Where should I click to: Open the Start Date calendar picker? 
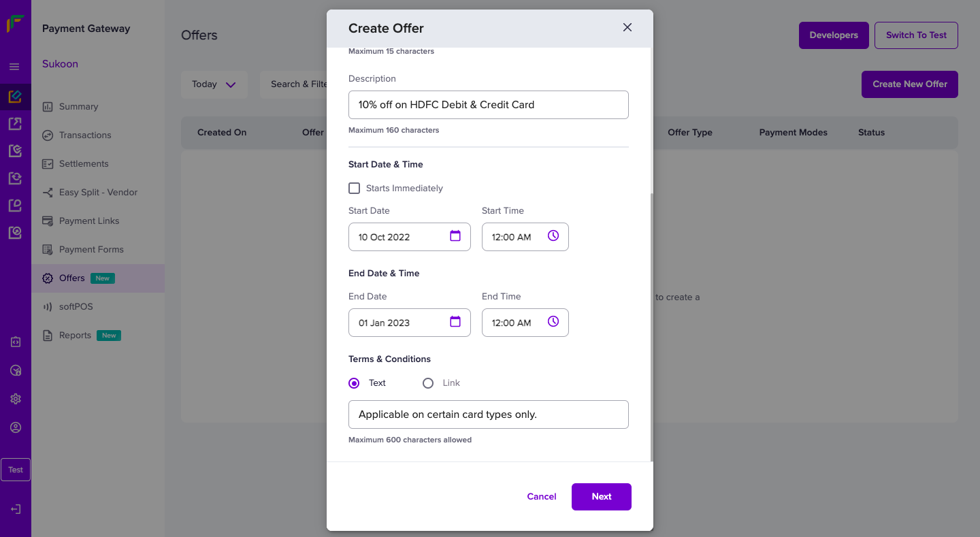(455, 236)
